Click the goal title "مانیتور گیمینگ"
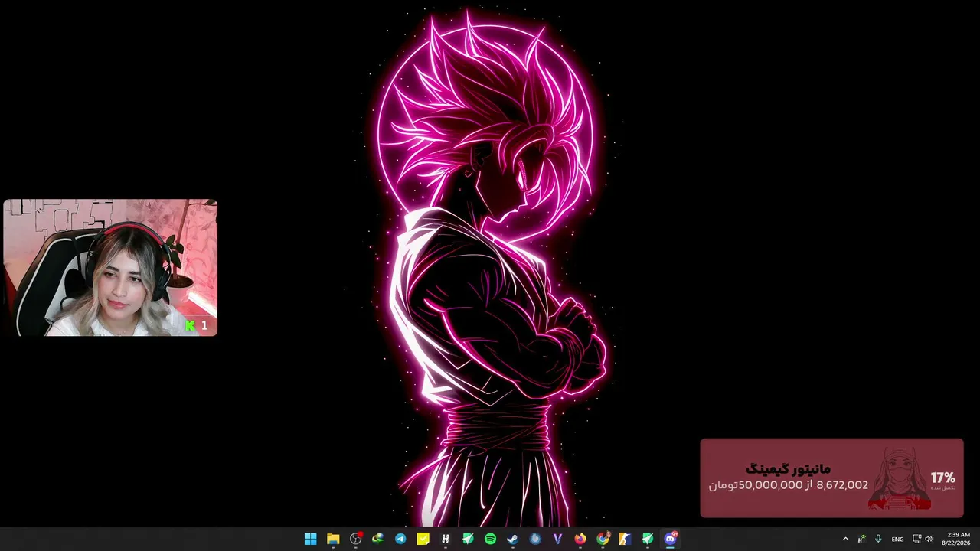980x551 pixels. (788, 468)
